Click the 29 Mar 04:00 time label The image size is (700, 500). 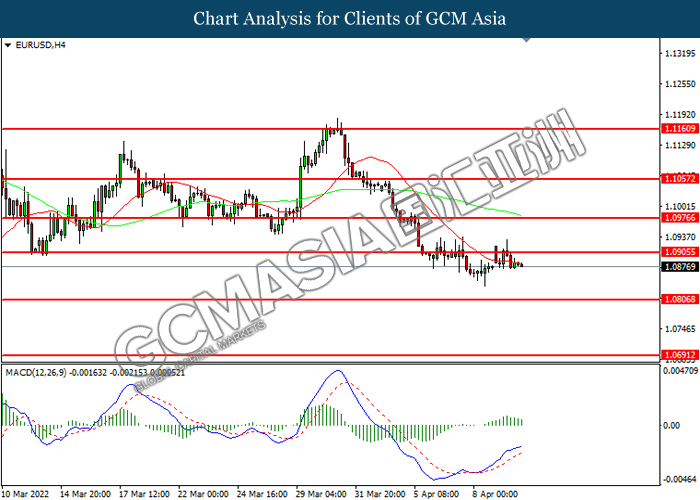coord(321,494)
